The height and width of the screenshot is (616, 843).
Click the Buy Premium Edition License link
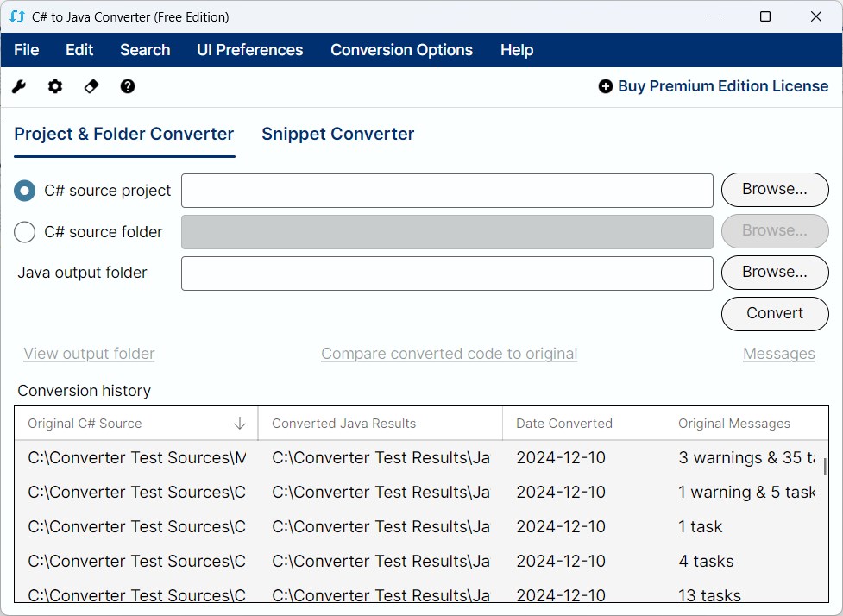pyautogui.click(x=722, y=86)
